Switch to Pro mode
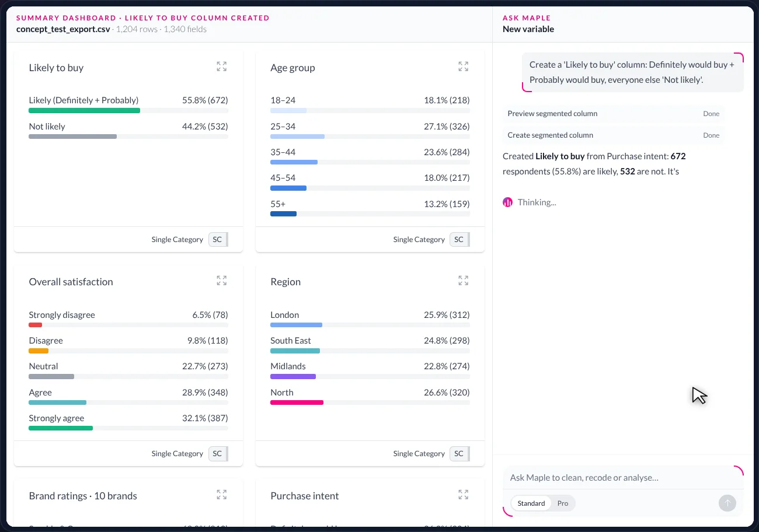The height and width of the screenshot is (532, 759). coord(563,503)
